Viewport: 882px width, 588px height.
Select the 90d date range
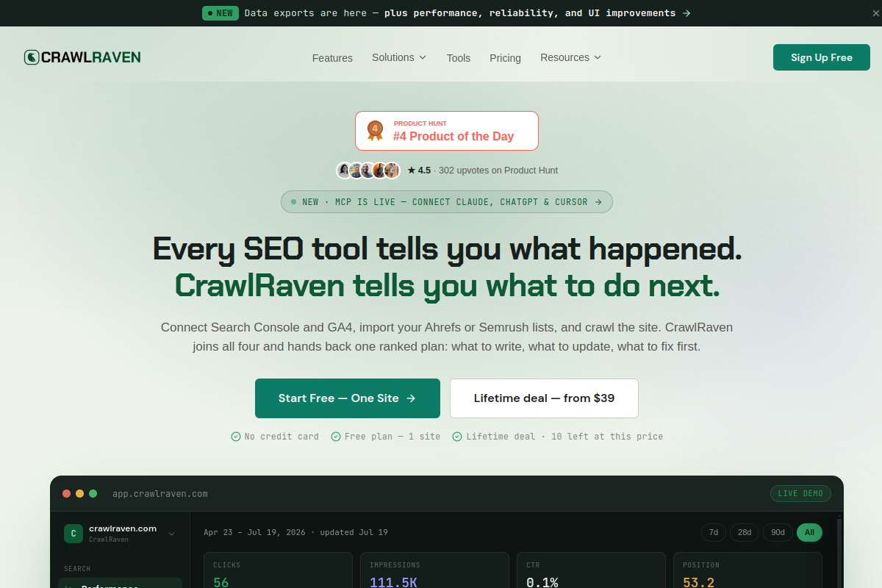pos(778,532)
